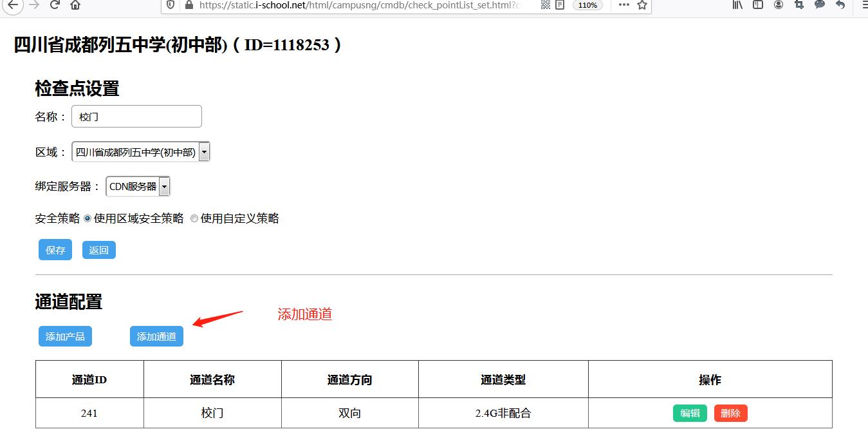Reset the 110% zoom level indicator
Image resolution: width=868 pixels, height=438 pixels.
click(587, 5)
